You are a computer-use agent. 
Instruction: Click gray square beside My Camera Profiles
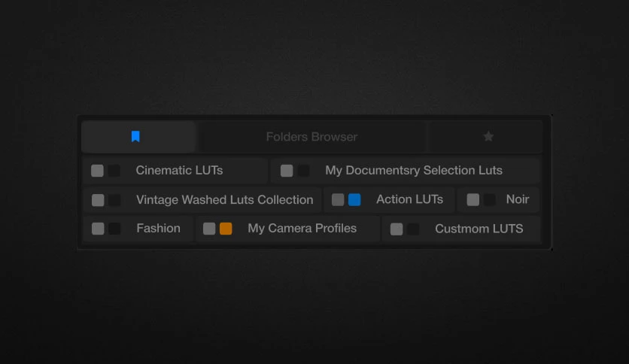[x=209, y=229]
